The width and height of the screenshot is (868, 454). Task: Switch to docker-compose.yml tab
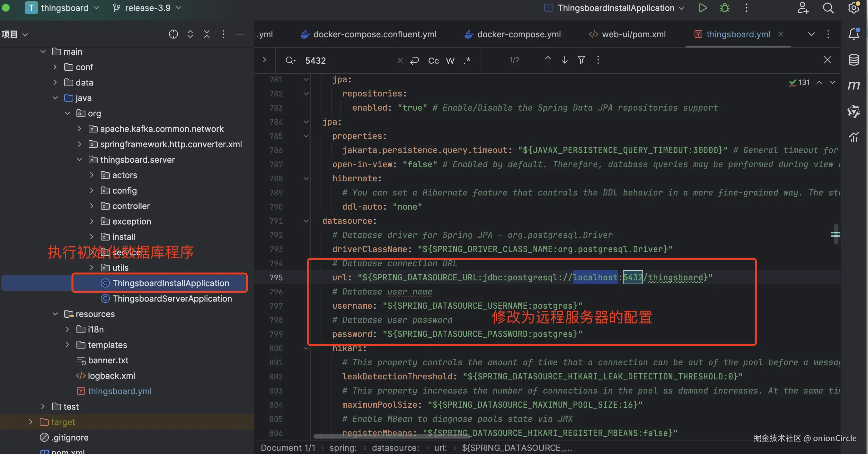pos(518,34)
